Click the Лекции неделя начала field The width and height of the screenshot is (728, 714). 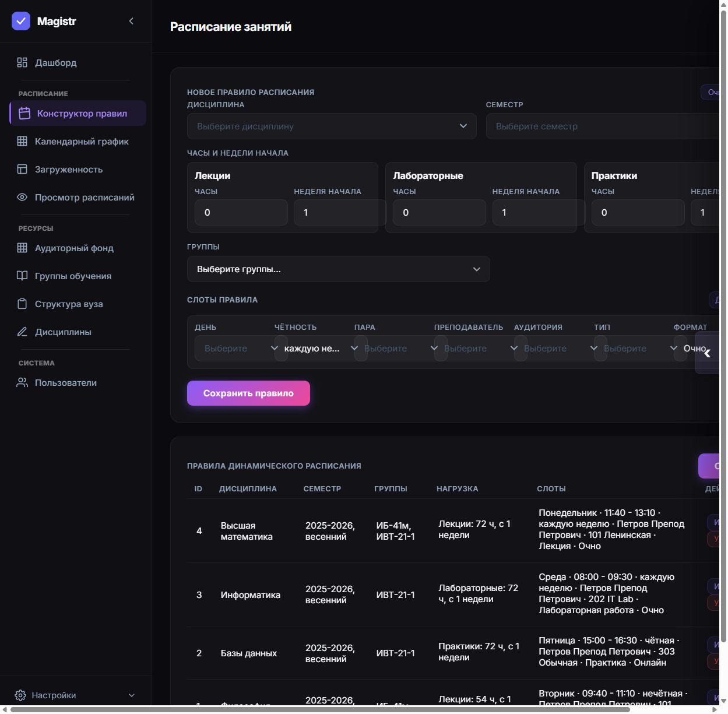(x=340, y=212)
